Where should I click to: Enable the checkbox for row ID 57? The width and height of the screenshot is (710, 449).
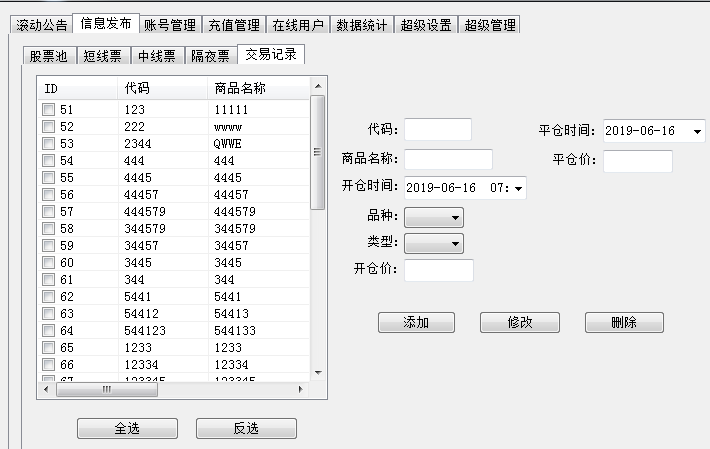coord(48,211)
